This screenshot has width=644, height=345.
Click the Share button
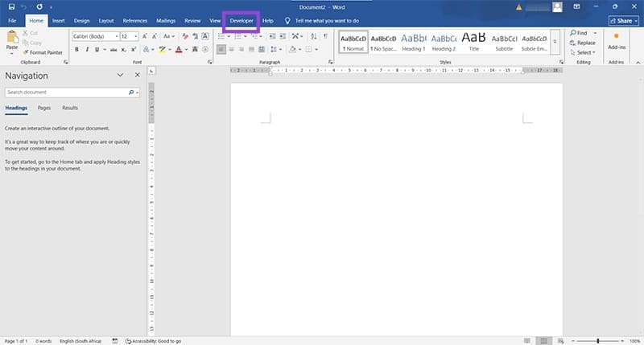pos(623,21)
